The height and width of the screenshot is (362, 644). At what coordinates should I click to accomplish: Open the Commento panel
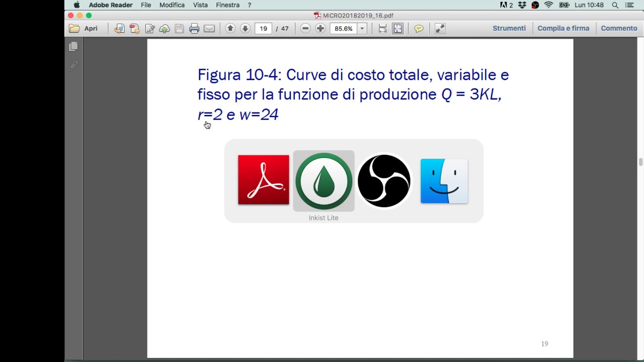[619, 28]
